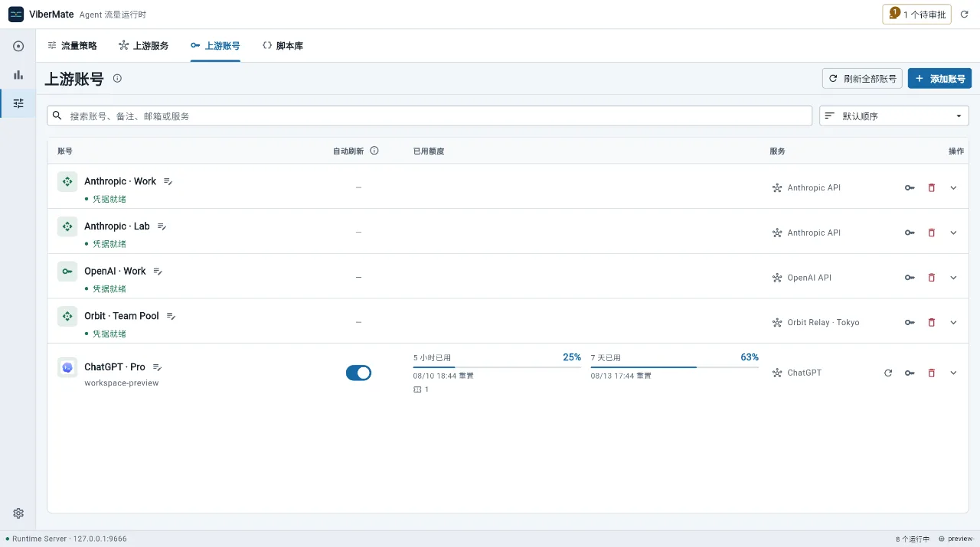980x547 pixels.
Task: Open the OpenAI API service link
Action: (x=802, y=278)
